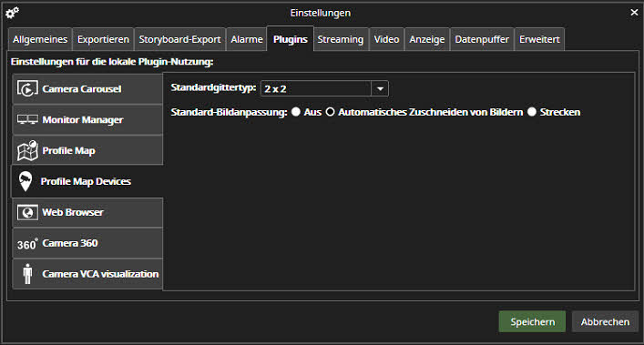This screenshot has height=345, width=644.
Task: Select 'Profile Map Devices' plugin label
Action: pos(86,181)
